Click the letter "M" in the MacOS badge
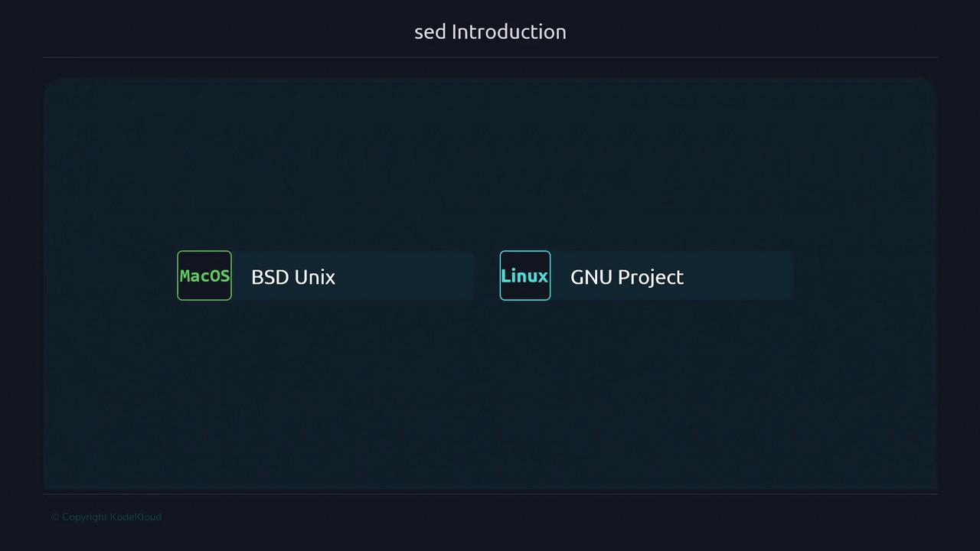 tap(185, 276)
